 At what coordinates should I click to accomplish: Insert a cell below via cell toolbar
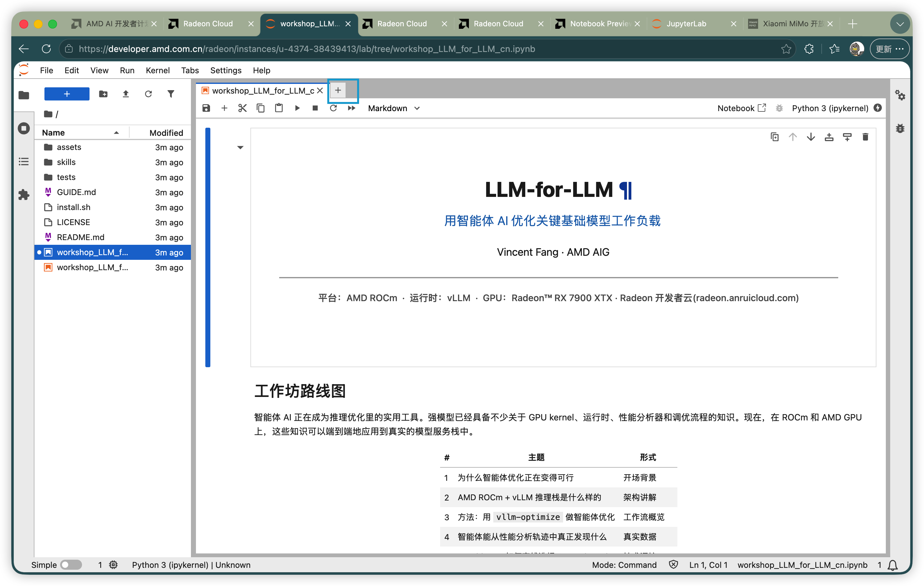(x=847, y=137)
